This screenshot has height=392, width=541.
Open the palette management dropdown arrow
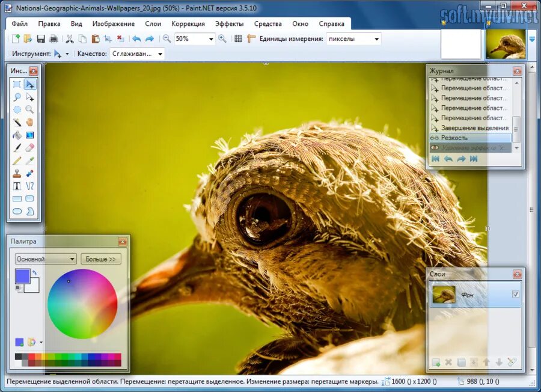coord(41,342)
